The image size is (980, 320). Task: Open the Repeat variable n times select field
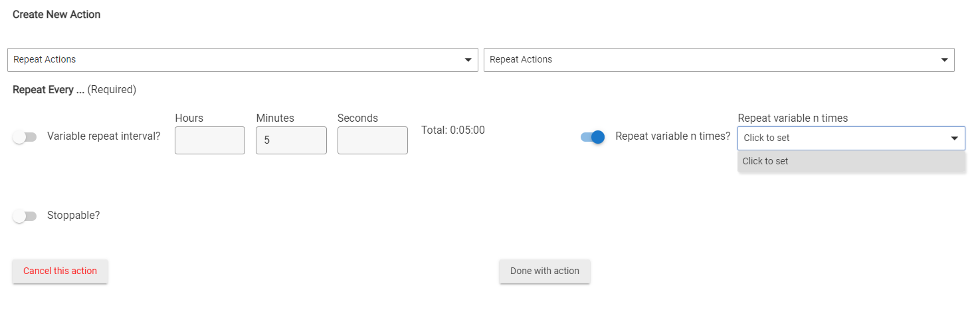pyautogui.click(x=851, y=138)
